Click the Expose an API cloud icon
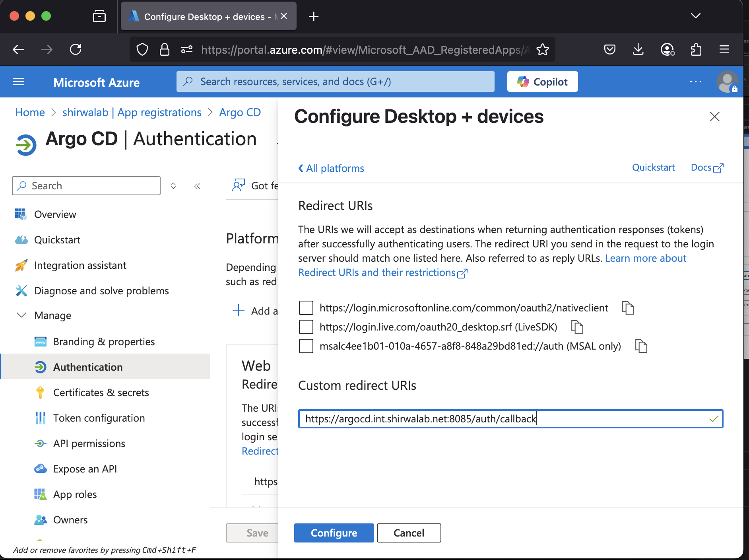The image size is (749, 560). [41, 469]
